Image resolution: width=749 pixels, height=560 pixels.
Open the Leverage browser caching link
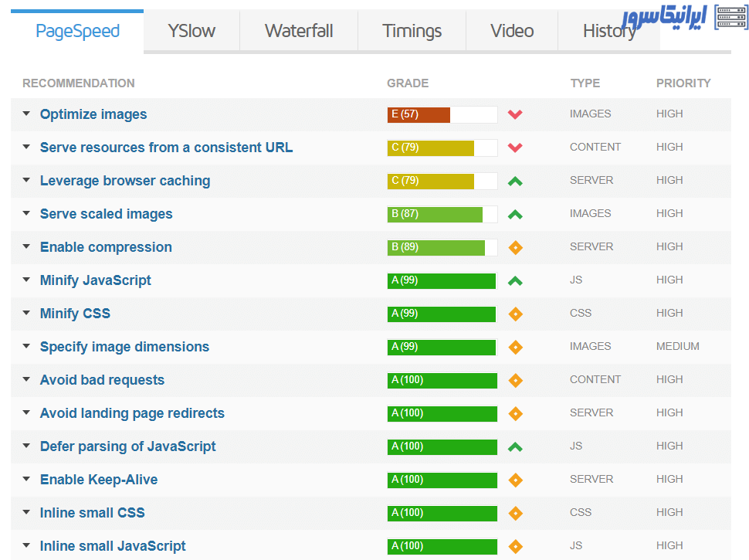[x=125, y=181]
